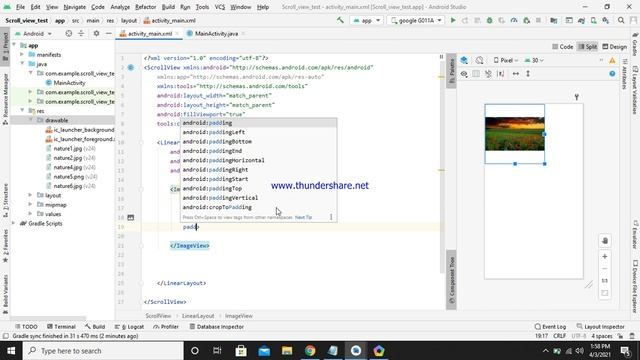Click the design surface layers icon

pos(464,60)
